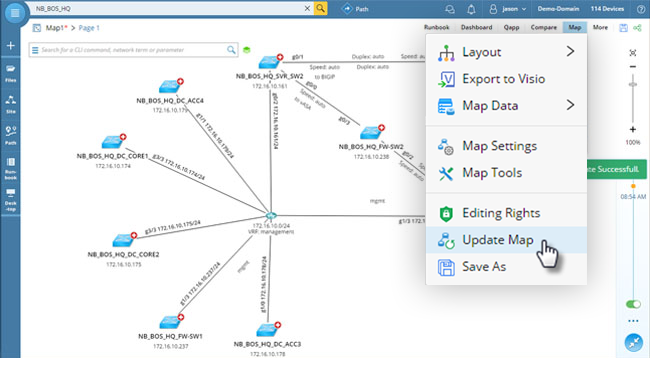Click the zoom in plus button
The image size is (650, 380).
point(633,129)
